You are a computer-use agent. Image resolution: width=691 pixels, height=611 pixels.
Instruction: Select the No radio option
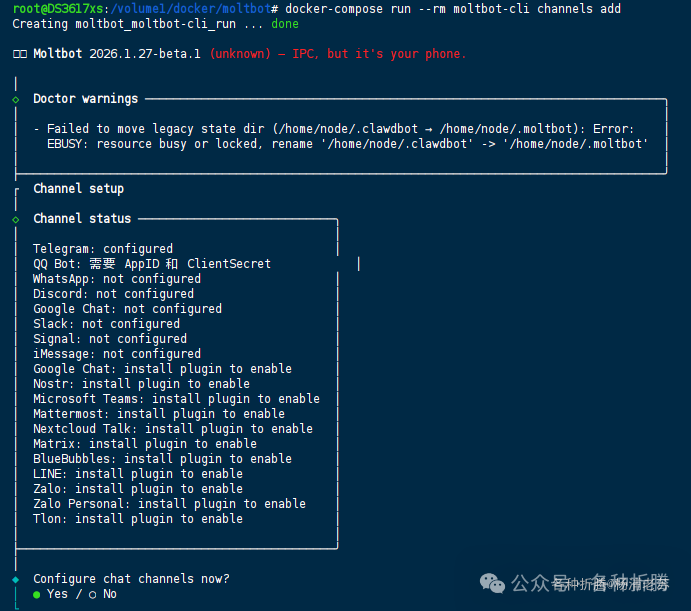(93, 594)
